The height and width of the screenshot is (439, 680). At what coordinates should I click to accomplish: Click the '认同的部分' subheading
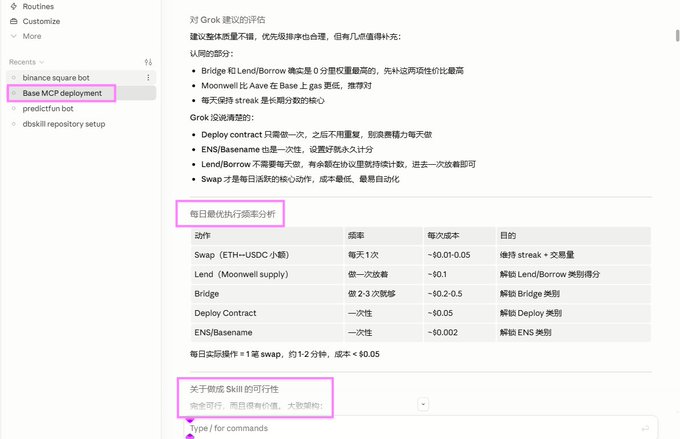[x=212, y=54]
